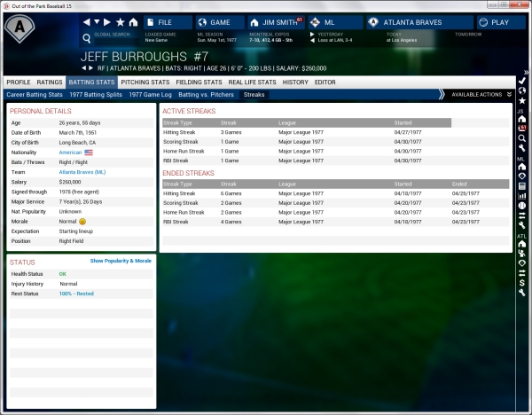Click Show Popularity & Morale link
Screen dimensions: 532x415
click(x=121, y=261)
